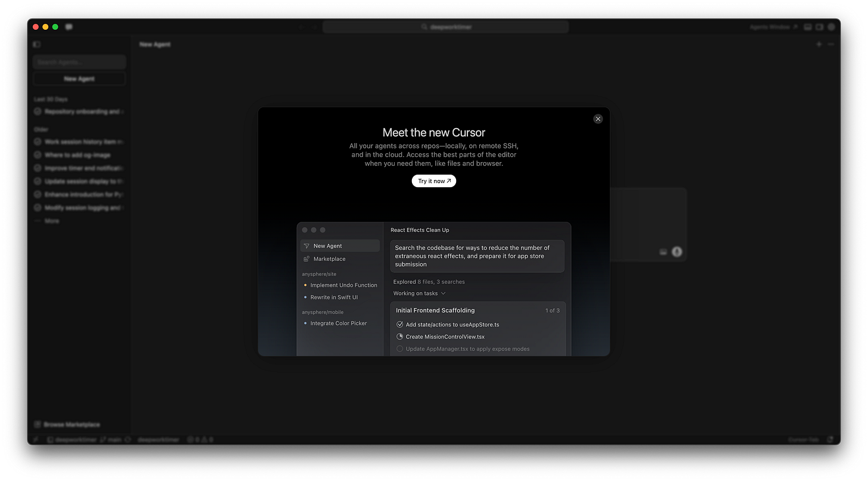Click the image attach icon in prompt box

pyautogui.click(x=663, y=252)
